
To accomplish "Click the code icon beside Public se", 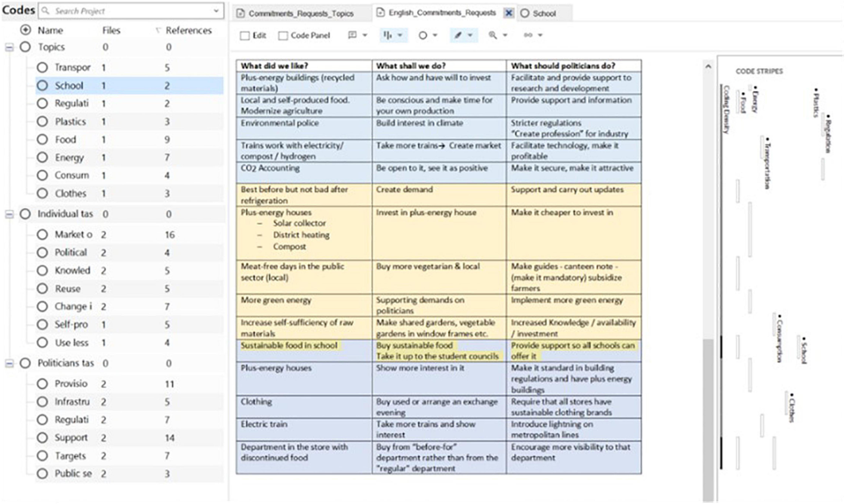I will [x=42, y=473].
